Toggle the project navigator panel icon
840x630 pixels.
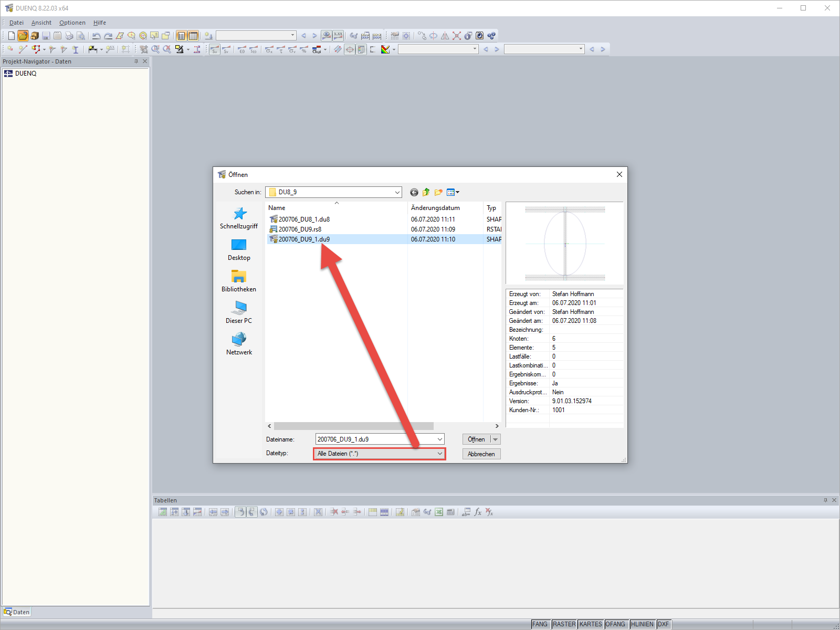click(x=182, y=36)
